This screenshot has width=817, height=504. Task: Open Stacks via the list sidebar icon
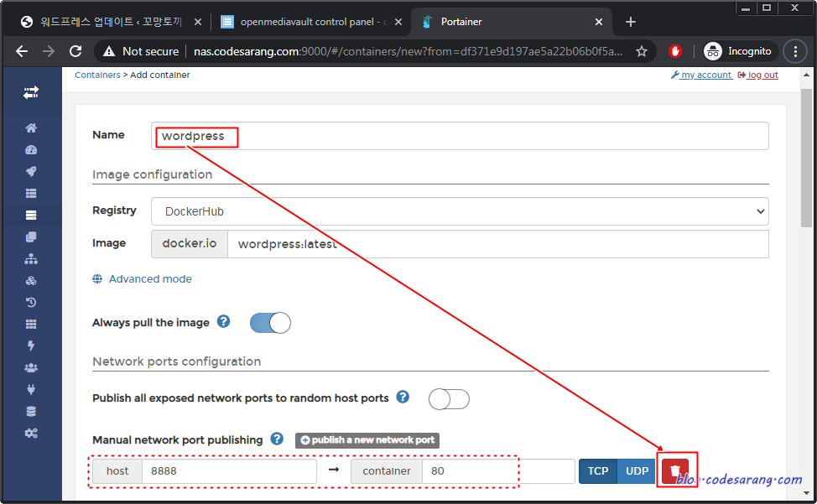[x=31, y=193]
